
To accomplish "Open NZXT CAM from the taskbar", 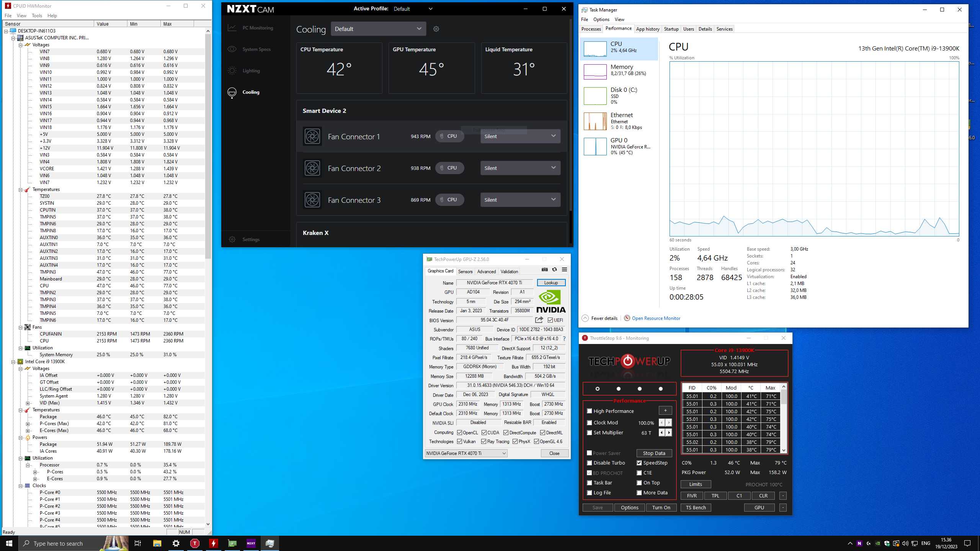I will pos(251,543).
